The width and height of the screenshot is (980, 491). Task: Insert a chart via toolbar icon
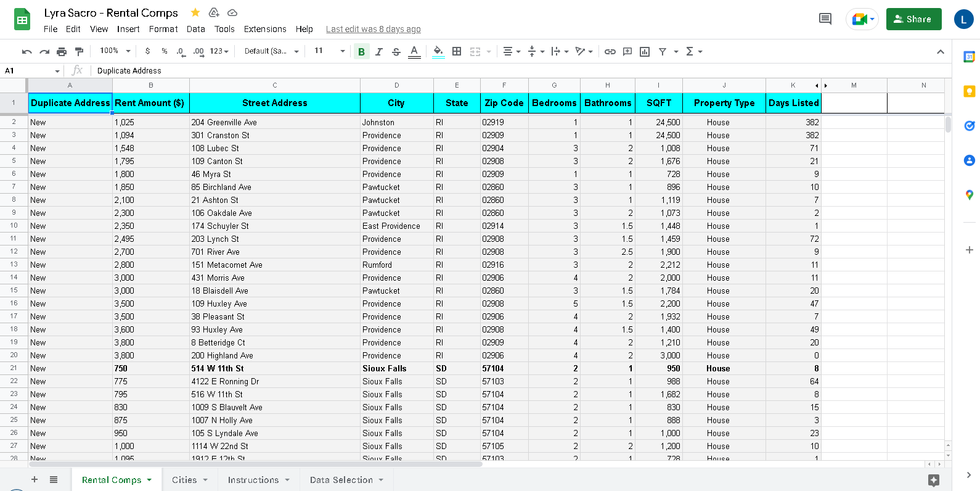click(x=645, y=51)
